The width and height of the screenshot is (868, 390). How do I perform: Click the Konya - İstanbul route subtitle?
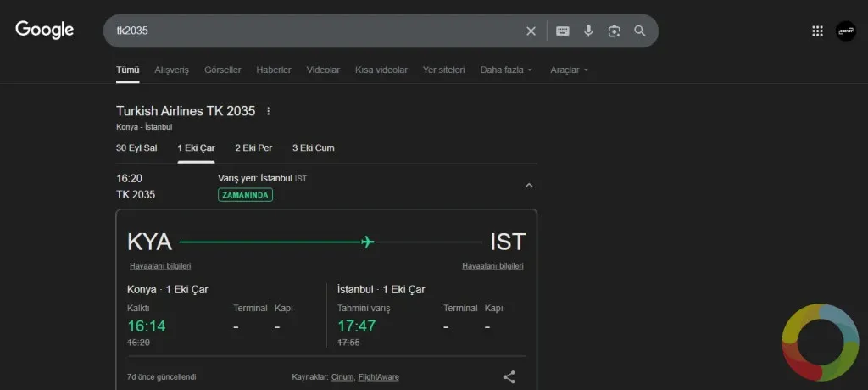click(x=144, y=127)
